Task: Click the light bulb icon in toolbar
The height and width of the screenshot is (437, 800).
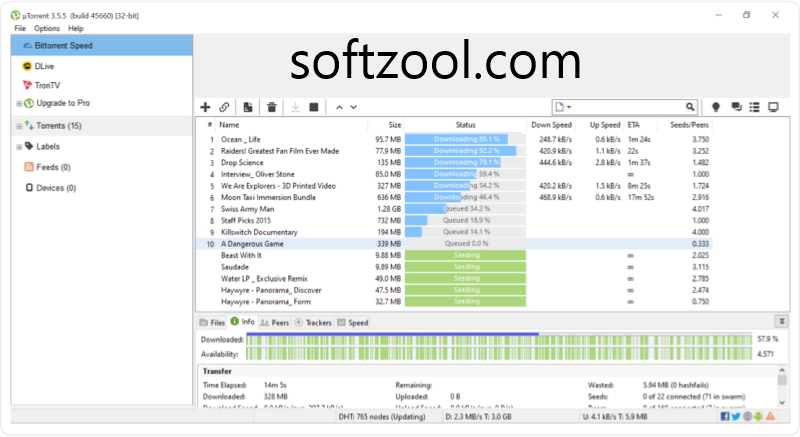Action: (716, 107)
